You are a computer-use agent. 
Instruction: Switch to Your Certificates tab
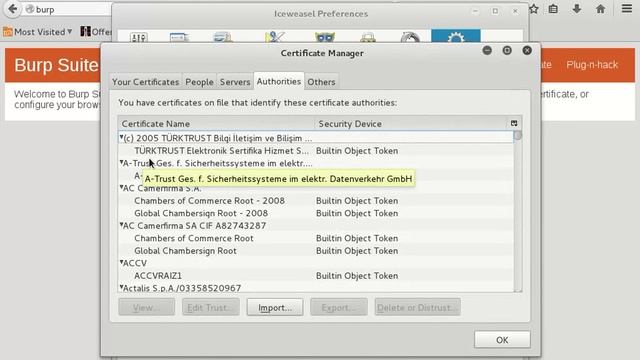146,82
